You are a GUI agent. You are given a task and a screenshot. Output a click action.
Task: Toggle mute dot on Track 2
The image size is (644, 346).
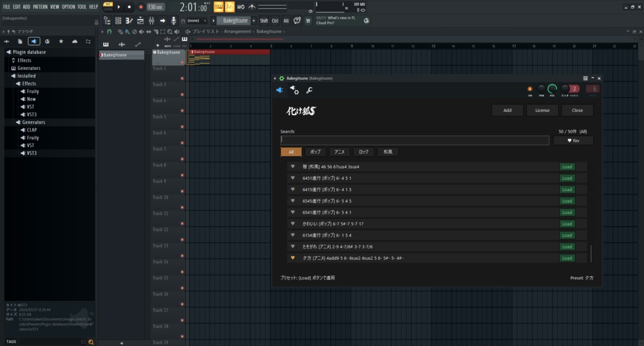click(x=182, y=78)
